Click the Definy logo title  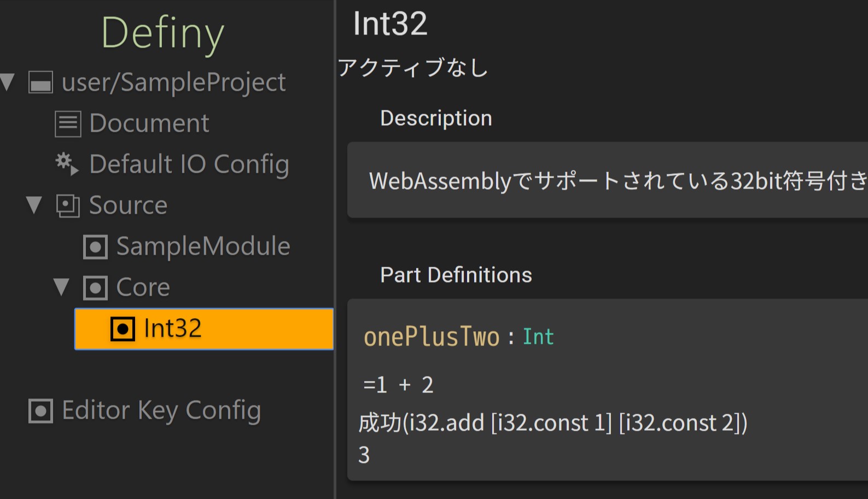162,34
